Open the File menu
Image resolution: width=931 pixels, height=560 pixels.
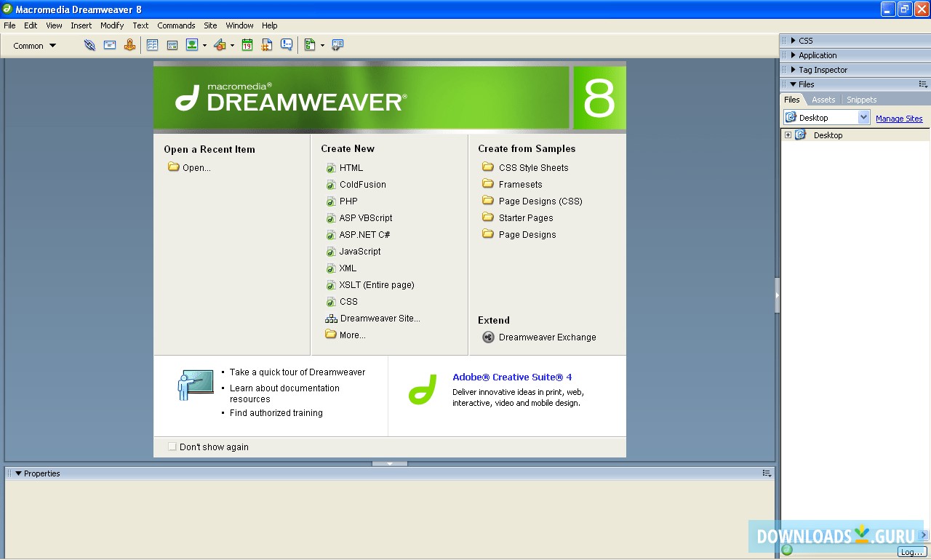tap(9, 25)
